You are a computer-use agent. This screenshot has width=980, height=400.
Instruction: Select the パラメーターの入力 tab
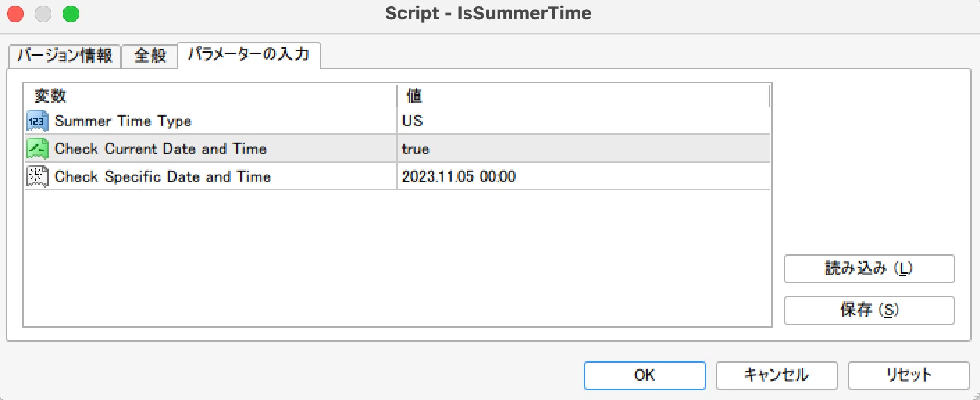249,56
